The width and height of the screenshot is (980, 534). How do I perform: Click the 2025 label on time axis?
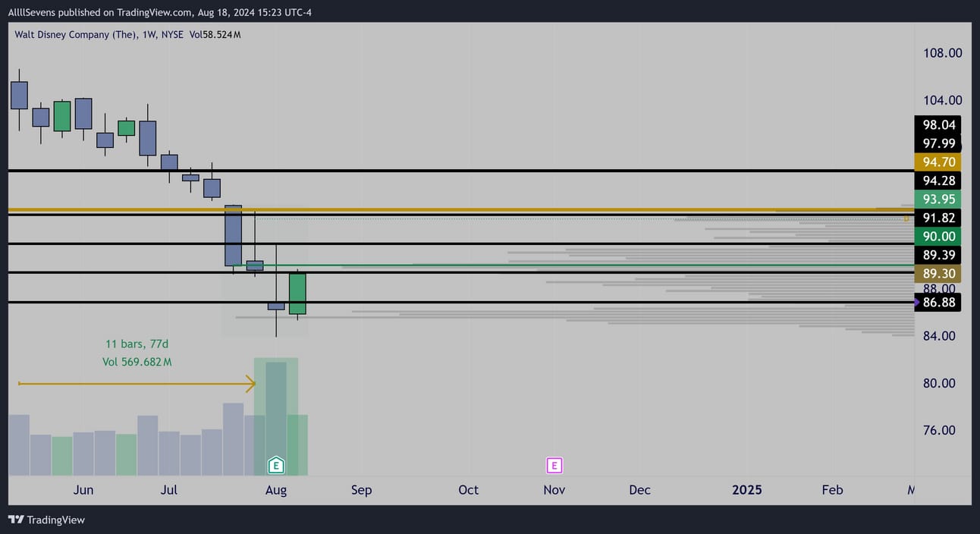tap(747, 490)
